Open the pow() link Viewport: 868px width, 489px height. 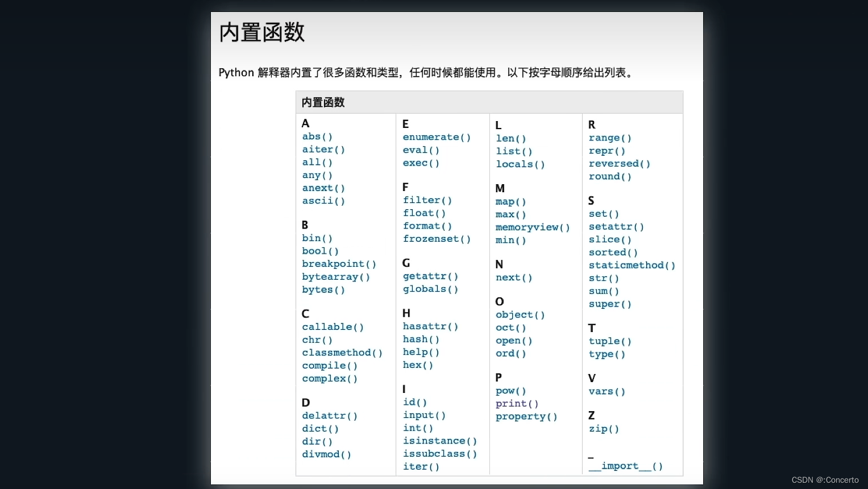511,391
